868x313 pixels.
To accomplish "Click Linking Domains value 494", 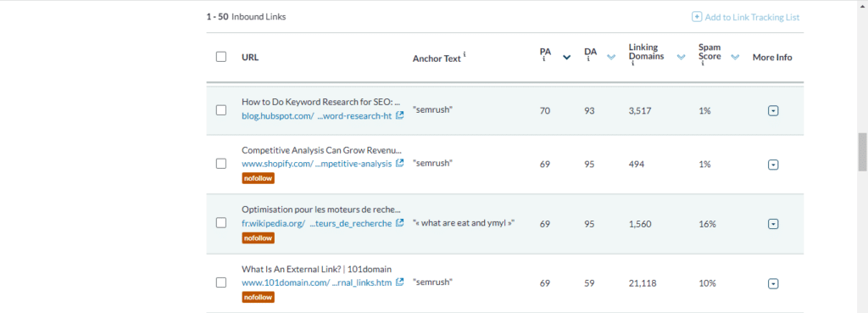I will (636, 165).
